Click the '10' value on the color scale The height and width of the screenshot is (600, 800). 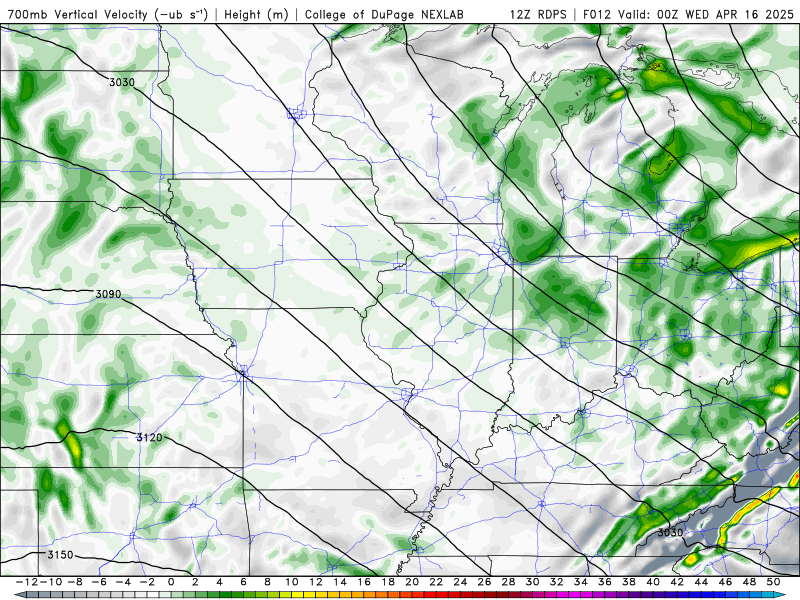tap(291, 582)
